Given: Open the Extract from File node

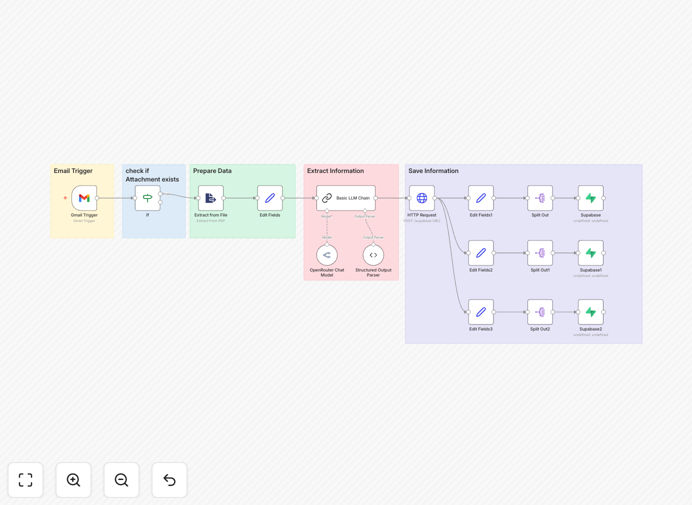Looking at the screenshot, I should (211, 198).
